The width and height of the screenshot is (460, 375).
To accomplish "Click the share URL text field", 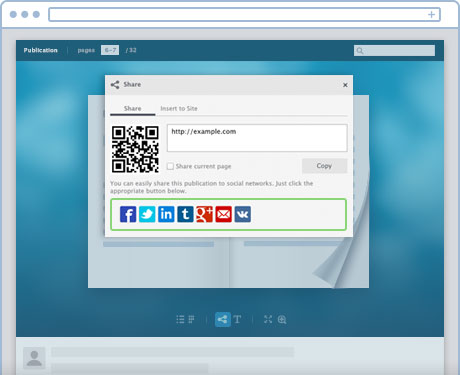I will 257,138.
